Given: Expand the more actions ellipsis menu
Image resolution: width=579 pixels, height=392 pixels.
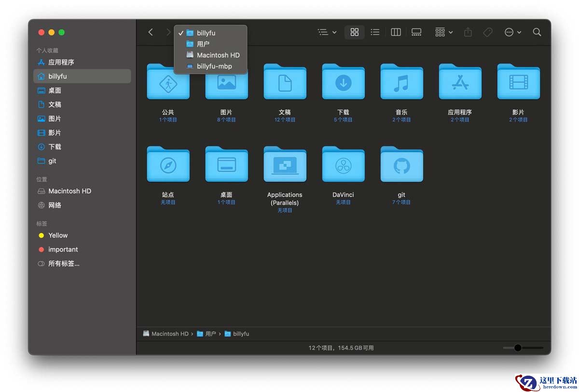Looking at the screenshot, I should click(x=512, y=32).
